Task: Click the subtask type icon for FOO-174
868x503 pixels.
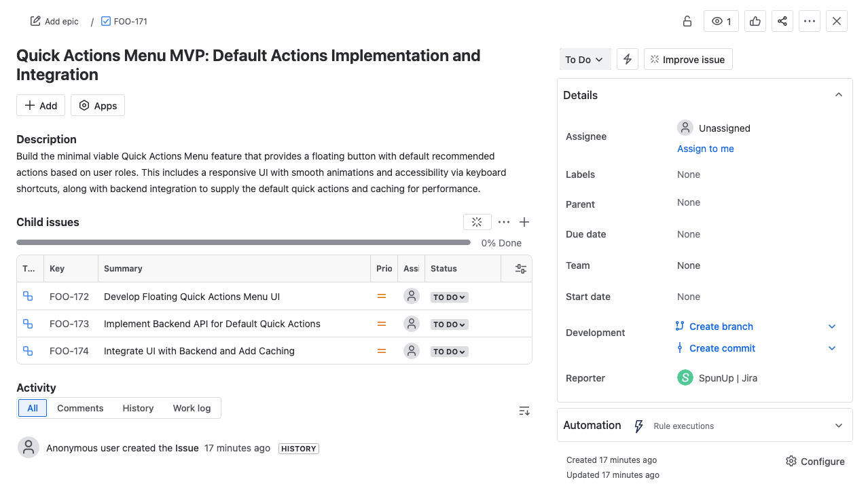Action: pyautogui.click(x=28, y=350)
